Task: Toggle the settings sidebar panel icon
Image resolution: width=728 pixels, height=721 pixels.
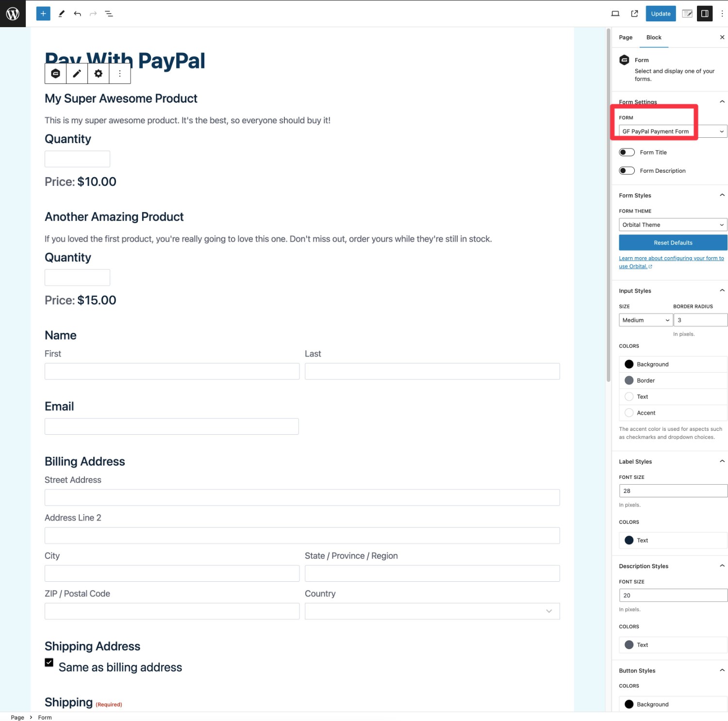Action: (705, 14)
